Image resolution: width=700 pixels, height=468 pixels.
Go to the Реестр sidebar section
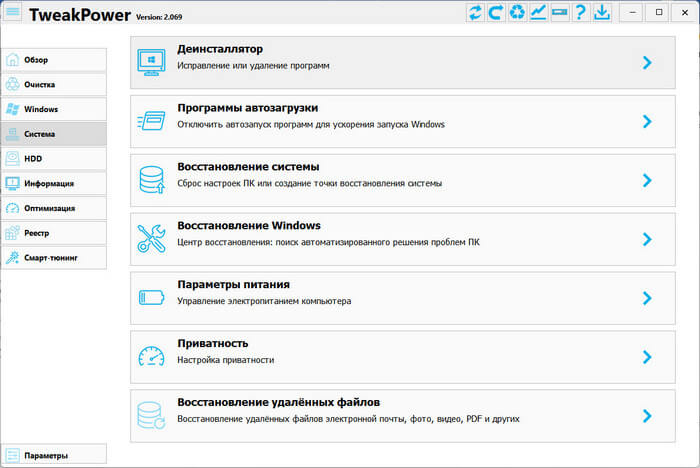tap(53, 233)
